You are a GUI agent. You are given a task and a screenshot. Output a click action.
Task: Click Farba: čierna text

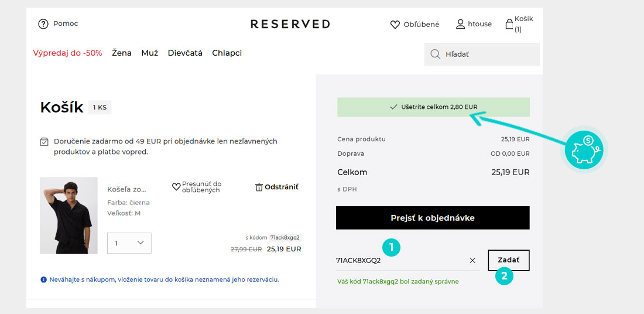(129, 203)
